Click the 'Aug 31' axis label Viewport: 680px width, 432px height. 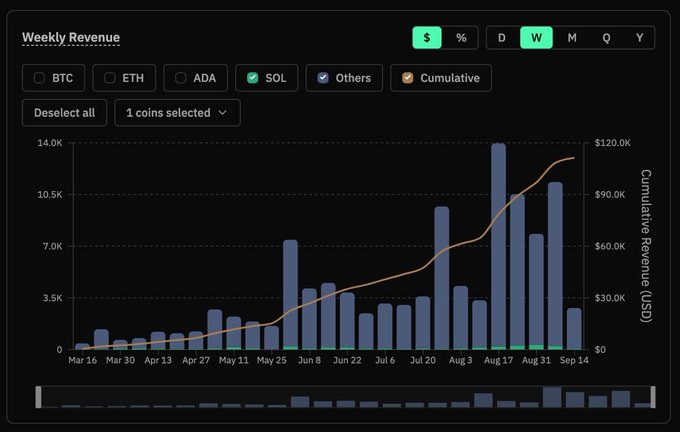[536, 360]
